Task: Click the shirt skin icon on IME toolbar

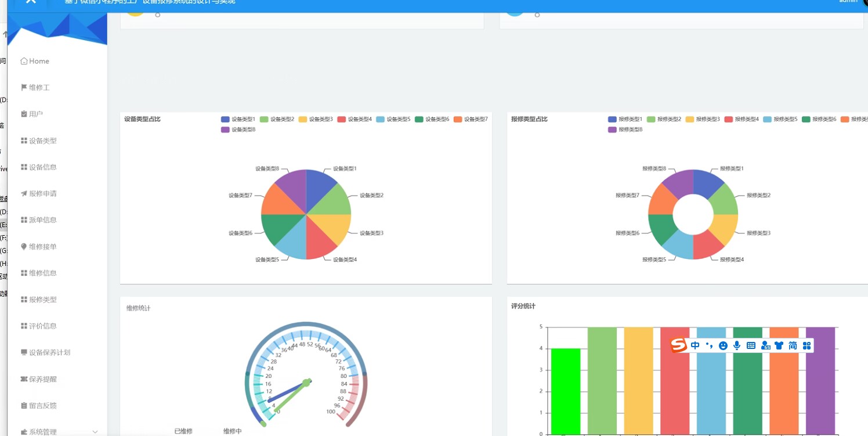Action: pos(779,345)
